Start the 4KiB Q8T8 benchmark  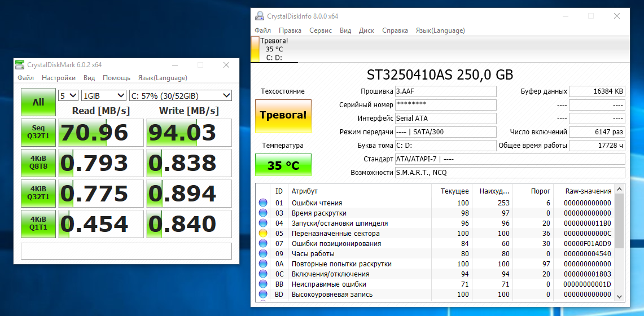tap(38, 163)
